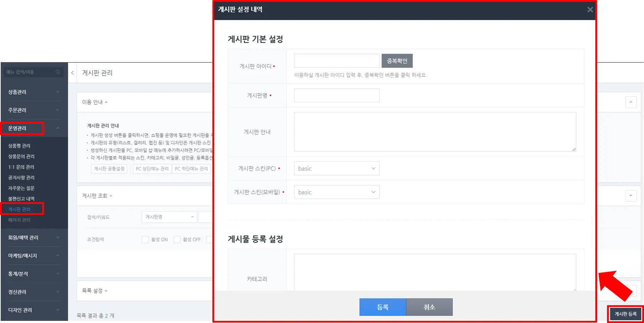
Task: Focus the 게시판명 input in the dialog
Action: (x=337, y=95)
